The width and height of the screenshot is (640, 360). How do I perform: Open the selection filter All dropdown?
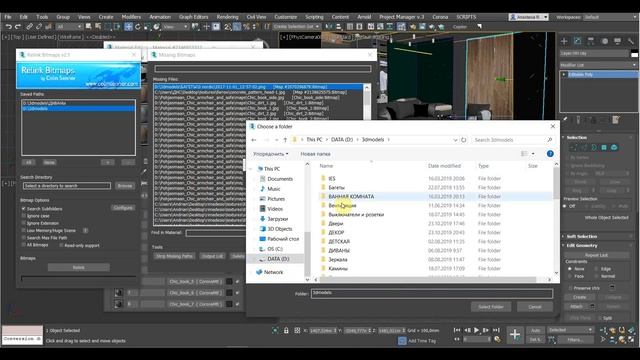(x=69, y=27)
